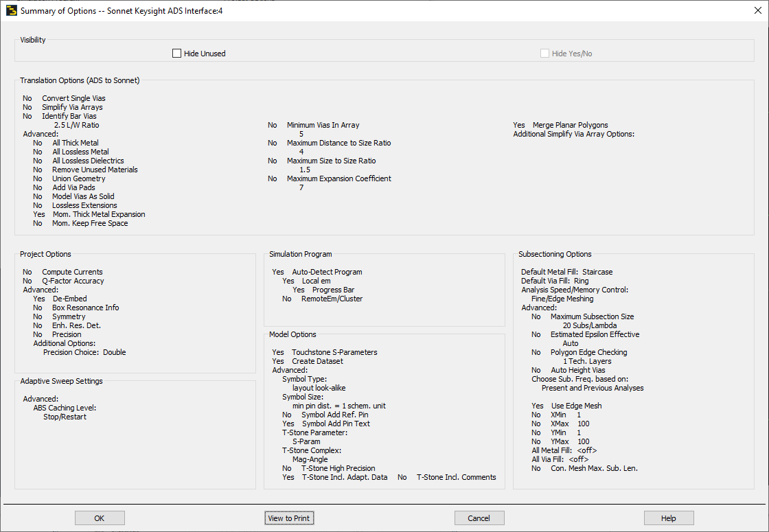Image resolution: width=769 pixels, height=532 pixels.
Task: Click the 'Convert Single Vias' text
Action: click(x=73, y=98)
